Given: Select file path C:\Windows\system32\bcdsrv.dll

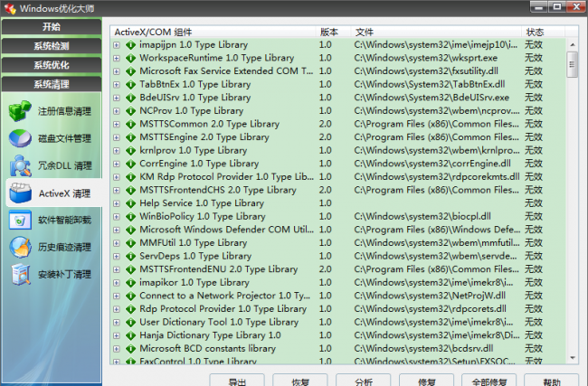Looking at the screenshot, I should [x=423, y=349].
